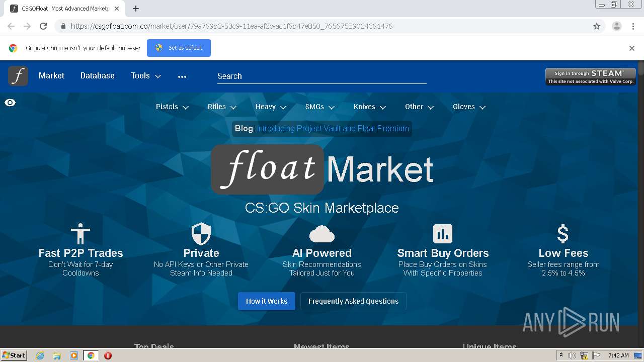Viewport: 644px width, 362px height.
Task: Expand the Gloves category dropdown
Action: click(469, 107)
